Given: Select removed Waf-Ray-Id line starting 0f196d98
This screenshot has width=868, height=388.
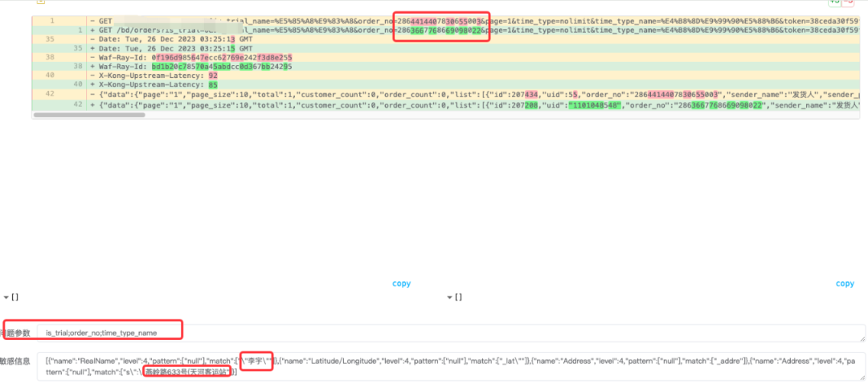Looking at the screenshot, I should point(445,57).
